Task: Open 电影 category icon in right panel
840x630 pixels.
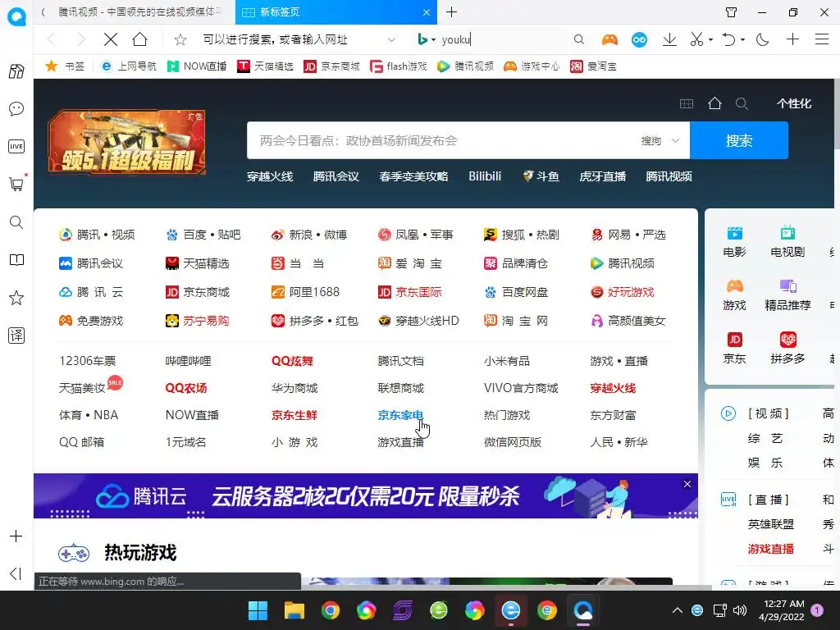Action: tap(734, 241)
